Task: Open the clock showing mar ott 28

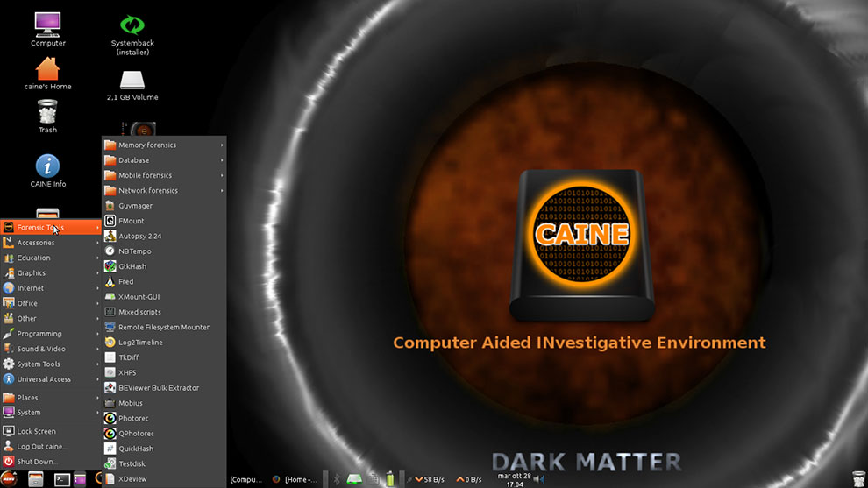Action: (514, 480)
